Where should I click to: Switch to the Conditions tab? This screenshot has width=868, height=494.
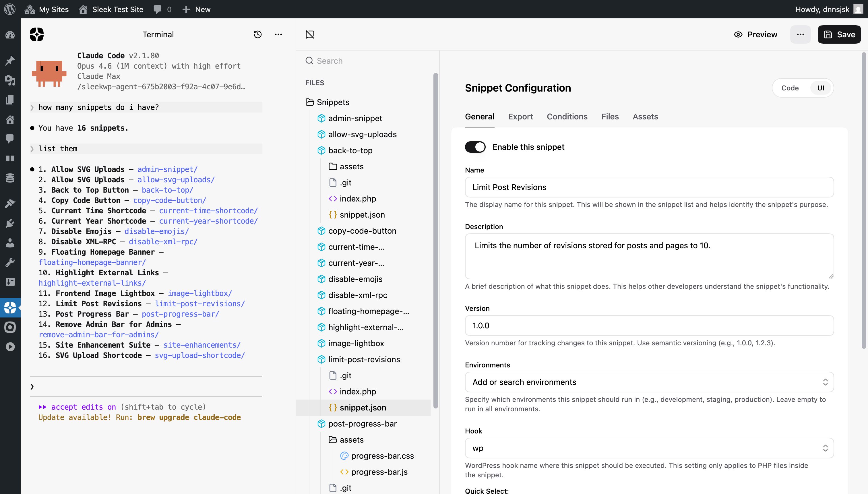(x=567, y=117)
